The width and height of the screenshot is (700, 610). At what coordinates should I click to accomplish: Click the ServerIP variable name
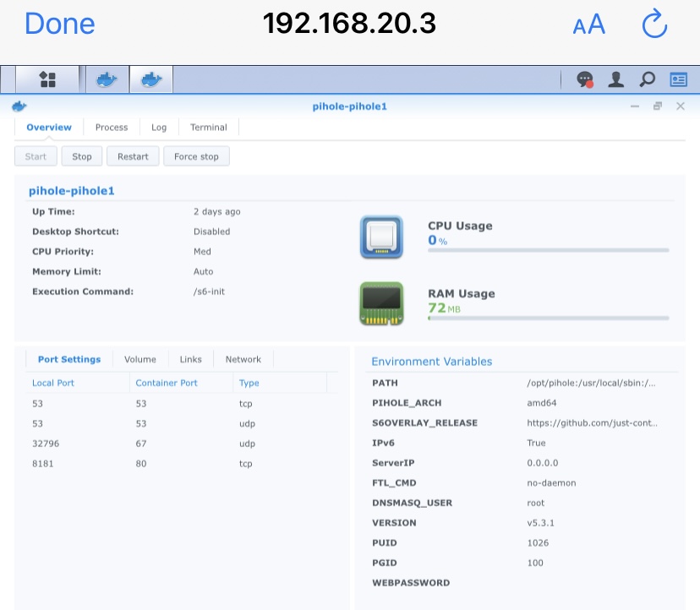(x=393, y=463)
